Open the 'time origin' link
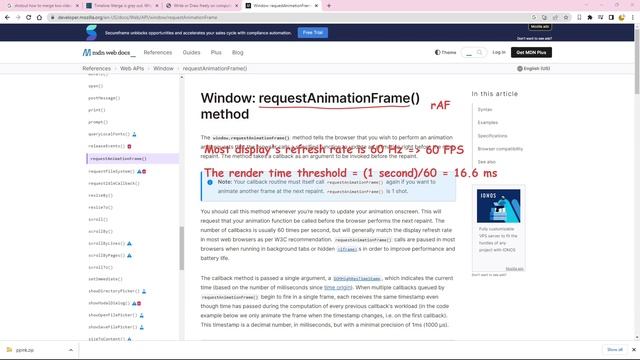640x360 pixels. [338, 288]
